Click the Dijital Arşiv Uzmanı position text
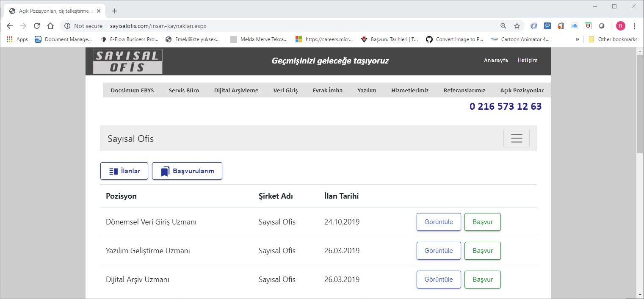The width and height of the screenshot is (644, 299). [138, 280]
